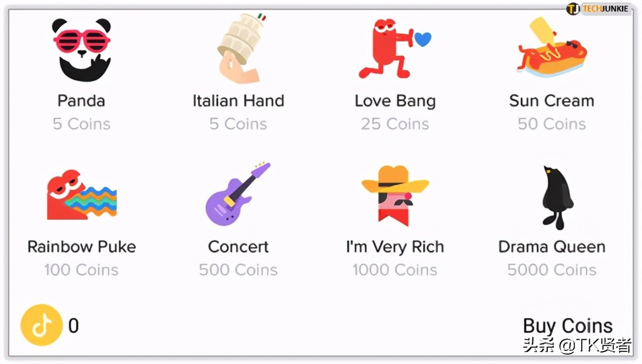Click the Buy Coins link
The width and height of the screenshot is (642, 364).
pyautogui.click(x=567, y=326)
